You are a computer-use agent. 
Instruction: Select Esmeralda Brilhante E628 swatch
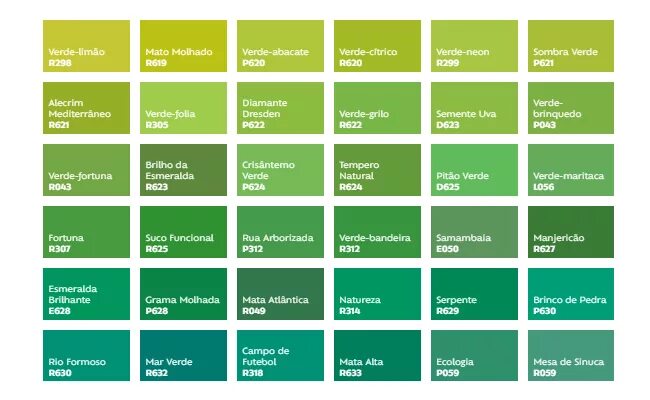(x=86, y=294)
